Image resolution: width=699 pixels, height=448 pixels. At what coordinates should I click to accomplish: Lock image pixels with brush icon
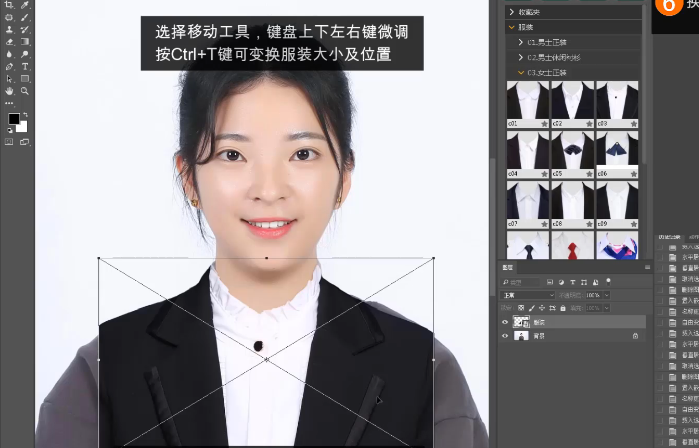tap(531, 308)
